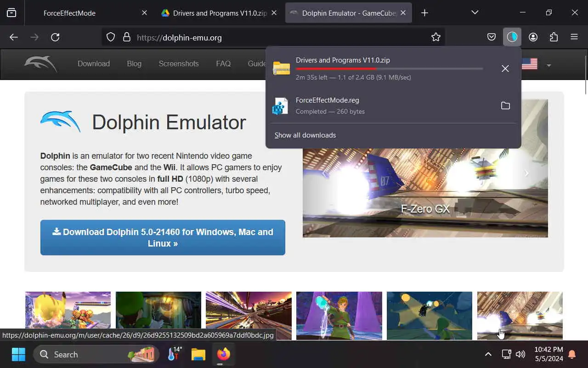588x368 pixels.
Task: Bookmark this page with the star
Action: pyautogui.click(x=436, y=37)
